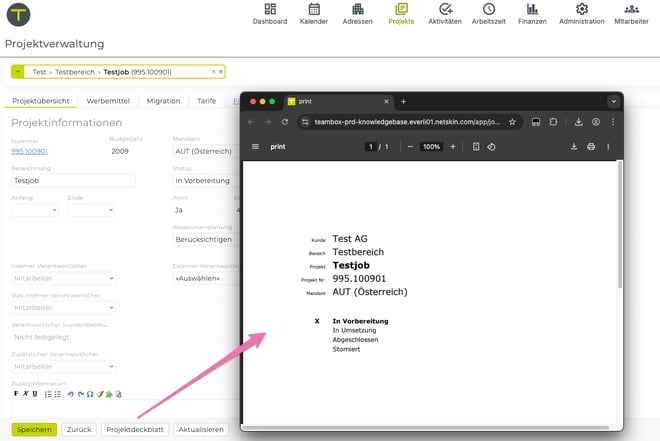
Task: Click the PDF viewer vertical scrollbar
Action: click(619, 225)
